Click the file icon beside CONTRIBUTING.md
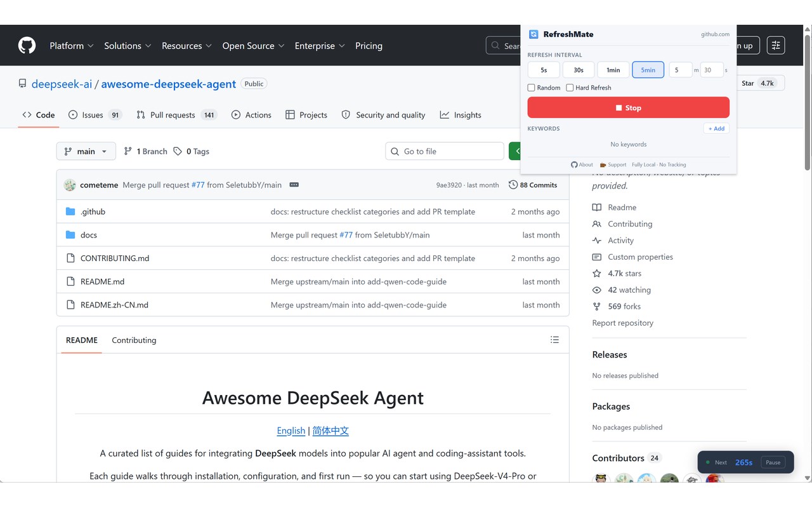 70,258
